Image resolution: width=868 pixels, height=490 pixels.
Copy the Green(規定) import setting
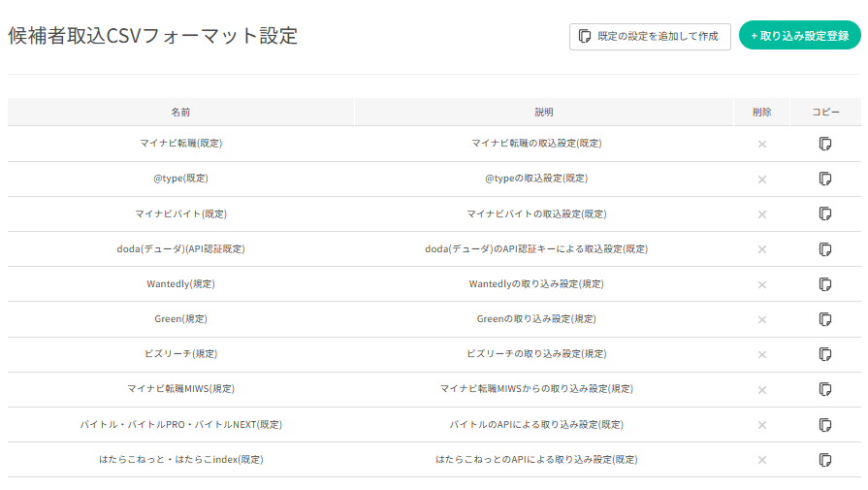tap(825, 319)
